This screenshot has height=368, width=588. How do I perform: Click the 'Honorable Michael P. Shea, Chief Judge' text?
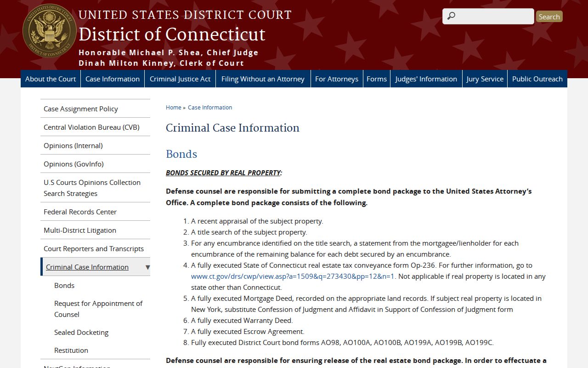pos(169,52)
